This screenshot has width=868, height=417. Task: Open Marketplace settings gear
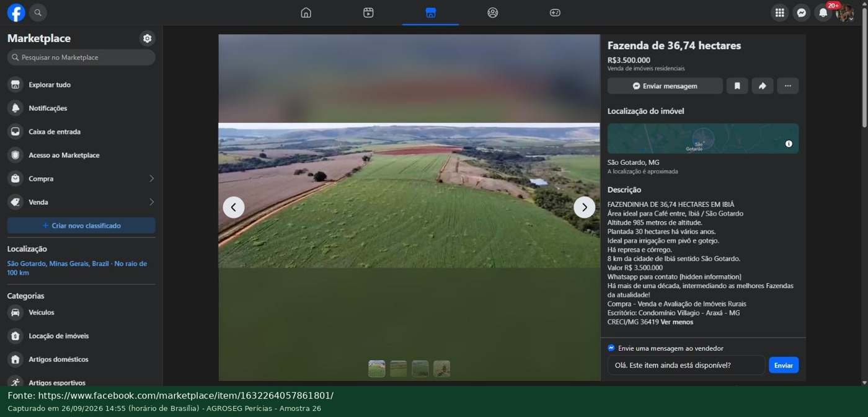[x=147, y=38]
